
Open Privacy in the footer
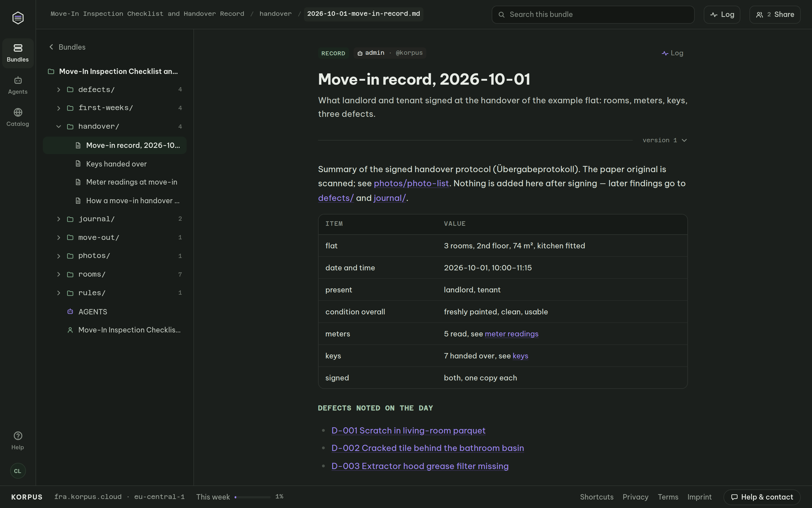click(635, 497)
